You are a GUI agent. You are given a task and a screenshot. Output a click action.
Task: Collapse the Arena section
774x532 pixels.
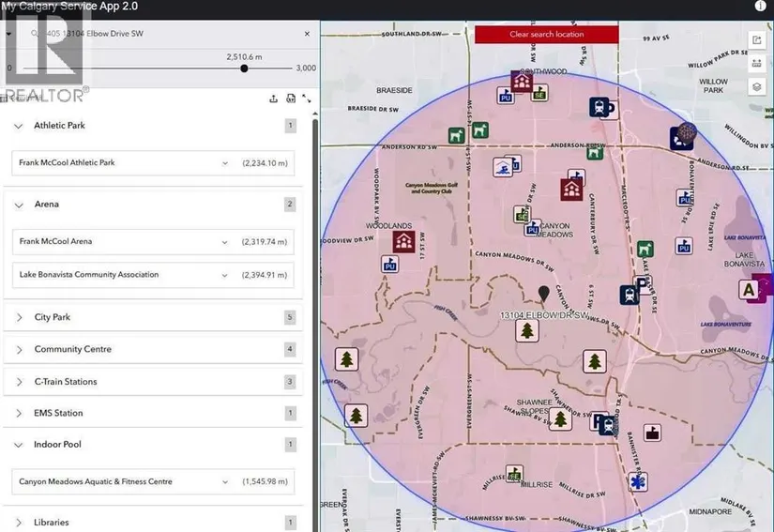[19, 205]
